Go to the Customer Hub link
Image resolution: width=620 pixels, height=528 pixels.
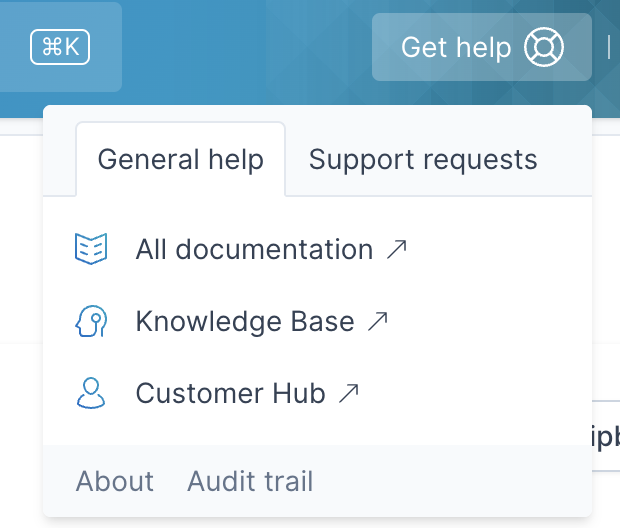point(230,393)
